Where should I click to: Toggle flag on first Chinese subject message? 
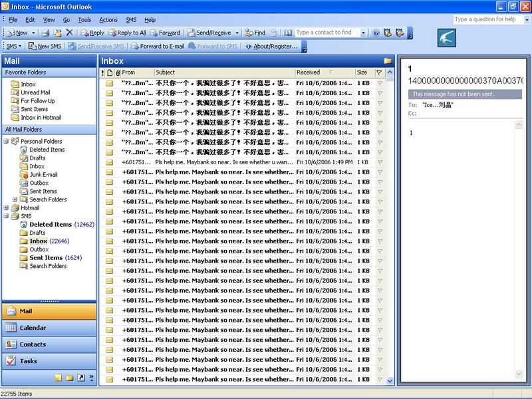point(380,83)
